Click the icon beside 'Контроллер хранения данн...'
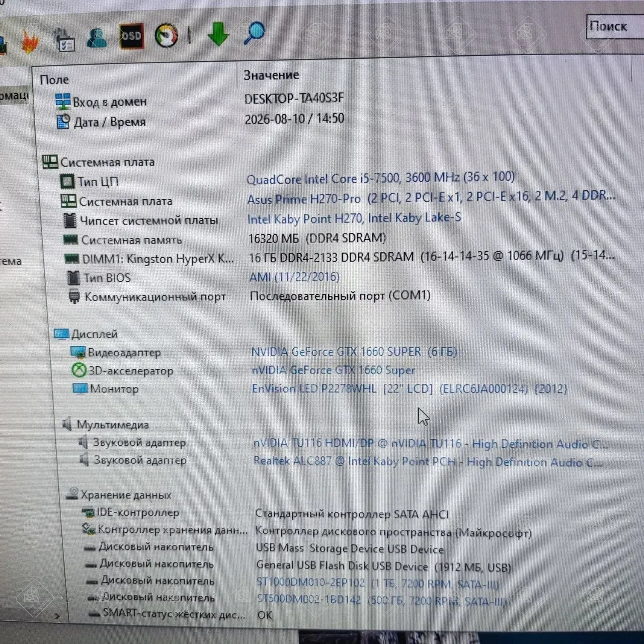The height and width of the screenshot is (644, 644). coord(89,529)
